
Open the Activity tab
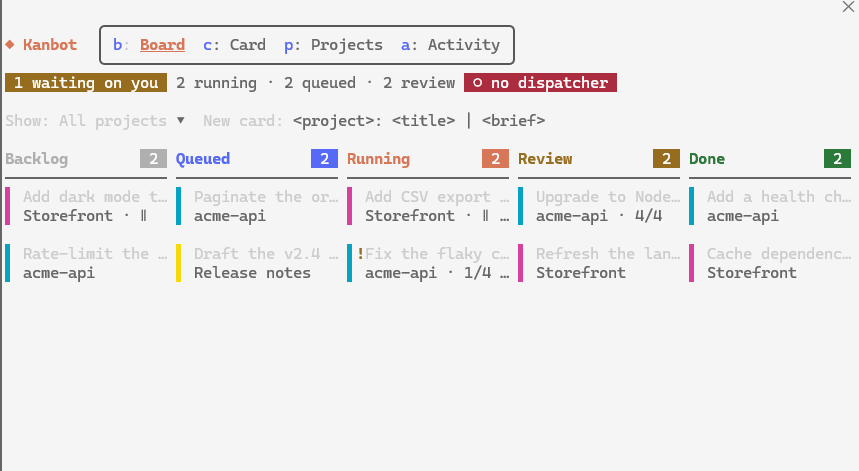(x=450, y=45)
